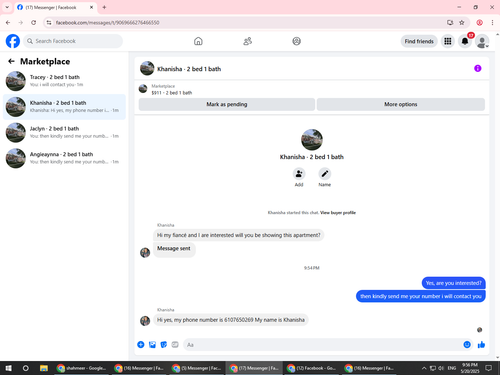Image resolution: width=500 pixels, height=375 pixels.
Task: Click the Search Facebook field
Action: click(73, 41)
